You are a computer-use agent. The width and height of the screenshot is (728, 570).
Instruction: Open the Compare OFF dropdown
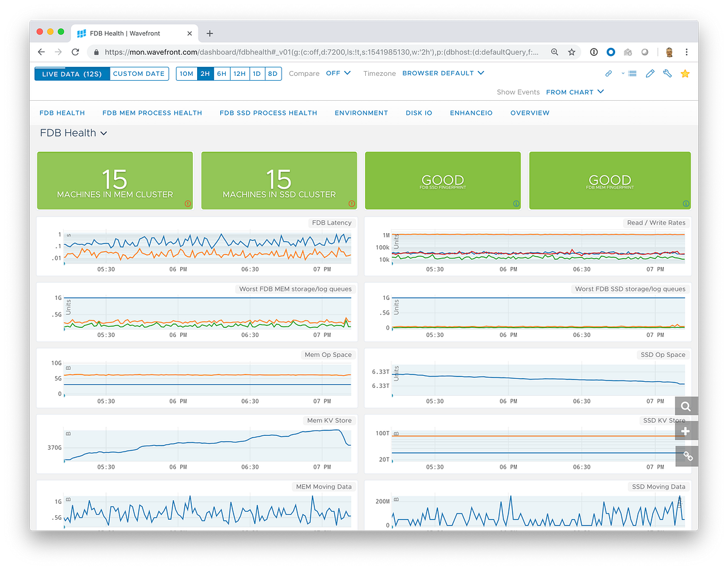[337, 73]
